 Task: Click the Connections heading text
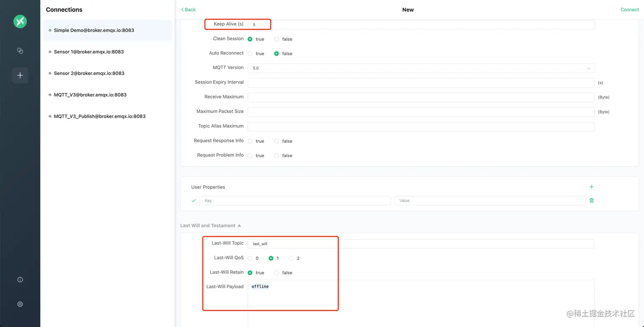click(x=64, y=9)
